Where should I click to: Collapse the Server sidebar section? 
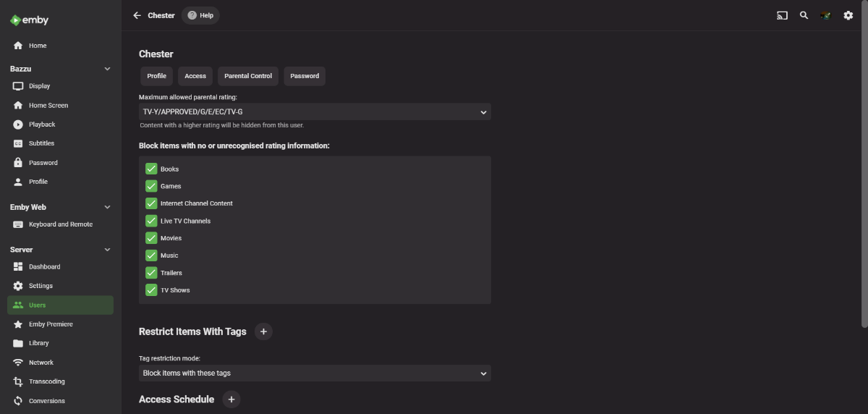[108, 250]
